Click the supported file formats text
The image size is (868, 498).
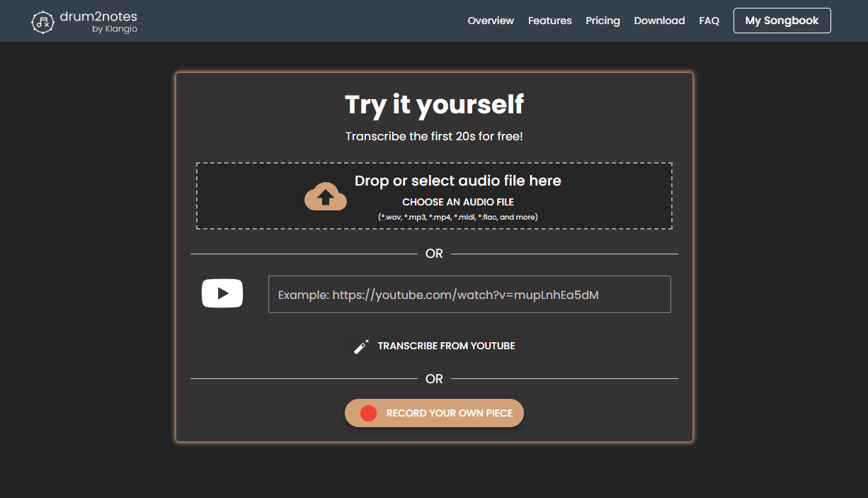tap(457, 217)
